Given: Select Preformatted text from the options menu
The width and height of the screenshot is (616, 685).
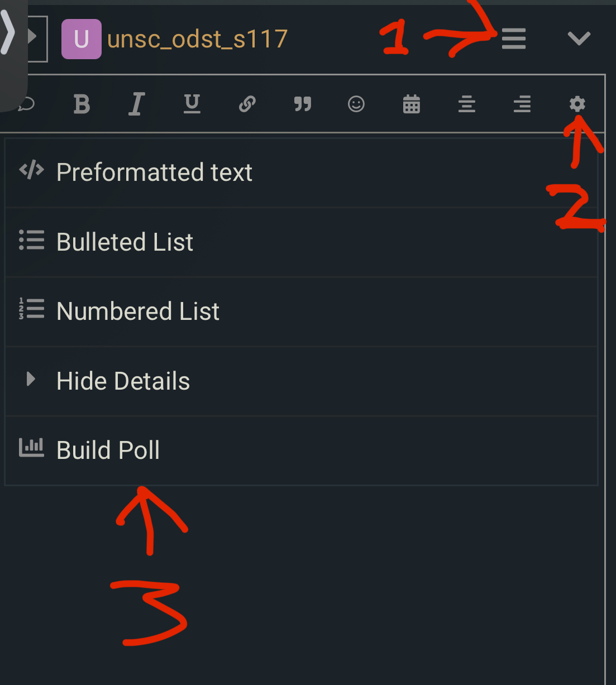Looking at the screenshot, I should tap(154, 173).
